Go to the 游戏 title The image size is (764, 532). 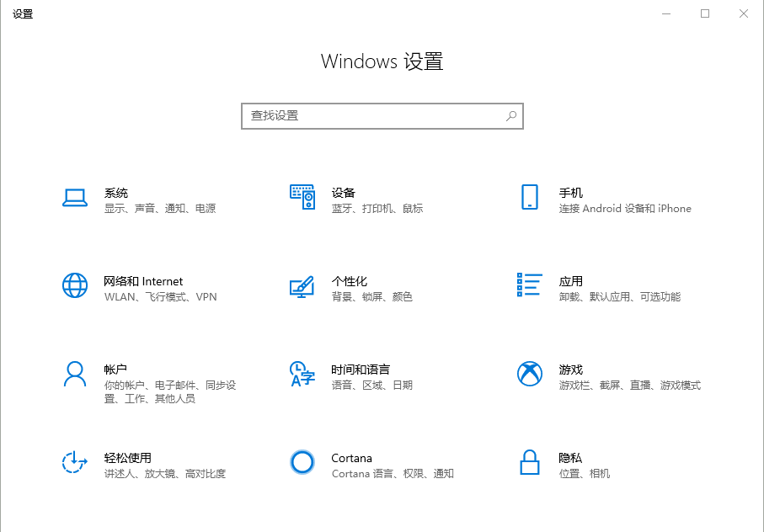pos(570,370)
